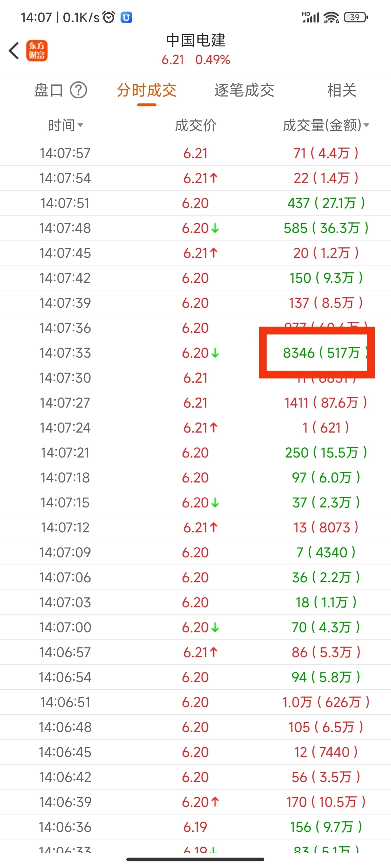Select the 14:07:36 time entry
Image resolution: width=391 pixels, height=868 pixels.
65,328
